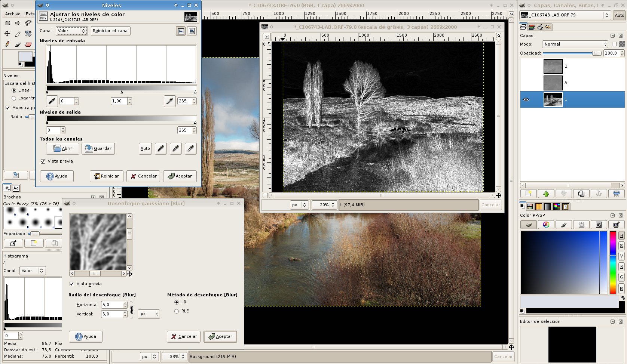Open the Canal Valor dropdown in Niveles
Image resolution: width=627 pixels, height=364 pixels.
coord(71,31)
